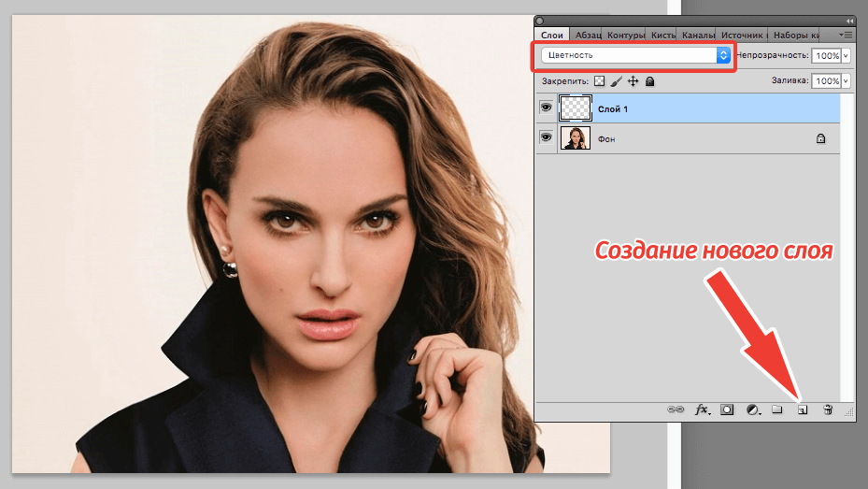868x489 pixels.
Task: Open the Цветность blend mode dropdown
Action: (x=635, y=55)
